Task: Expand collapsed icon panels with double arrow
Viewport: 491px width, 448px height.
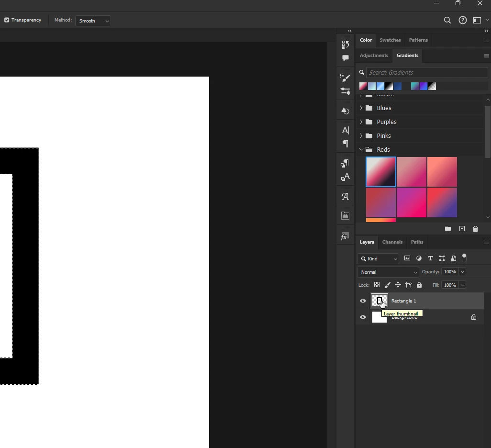Action: pyautogui.click(x=349, y=31)
